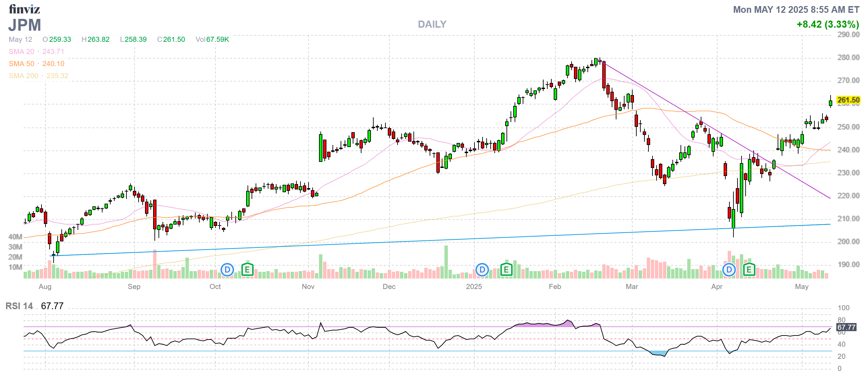Screen dimensions: 868x379
Task: Click the +8.42 (3.33%) change text
Action: [828, 24]
